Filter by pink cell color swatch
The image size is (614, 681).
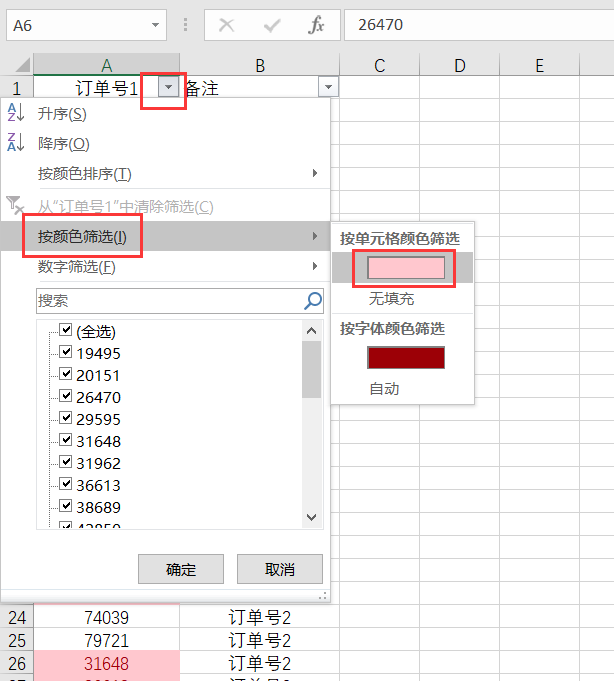[406, 268]
